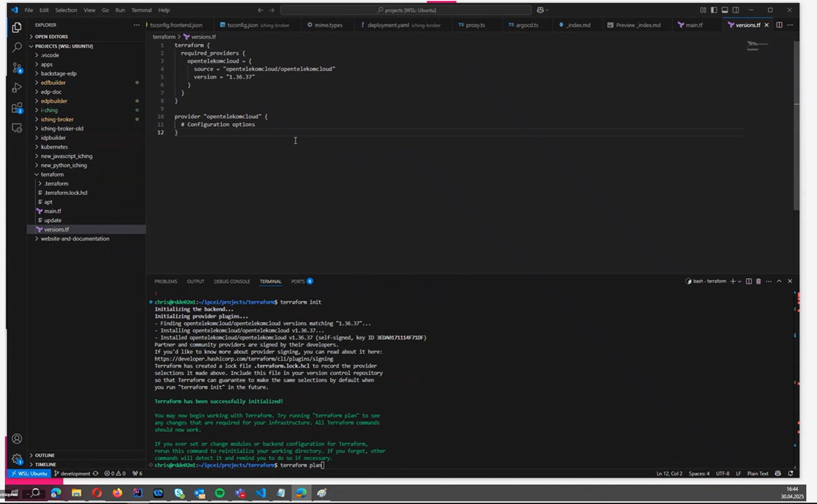Toggle the primary side bar visibility
The width and height of the screenshot is (817, 504).
point(714,10)
